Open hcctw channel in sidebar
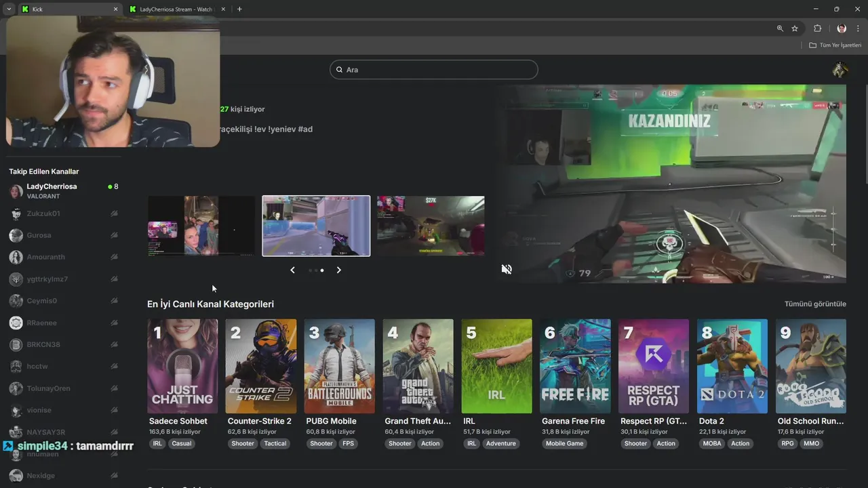Viewport: 868px width, 488px height. [x=64, y=366]
